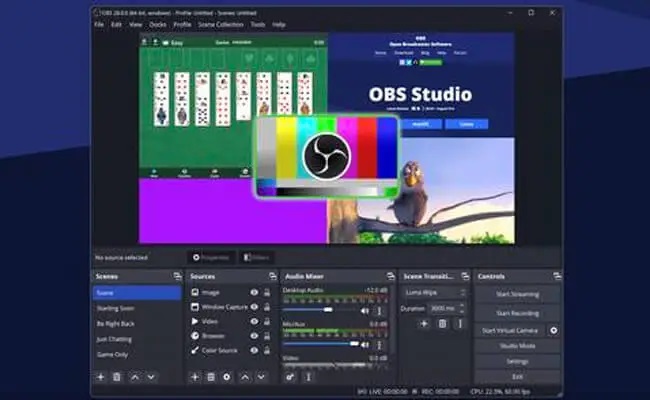Click the Studio Mode button
The height and width of the screenshot is (400, 650).
pos(517,346)
